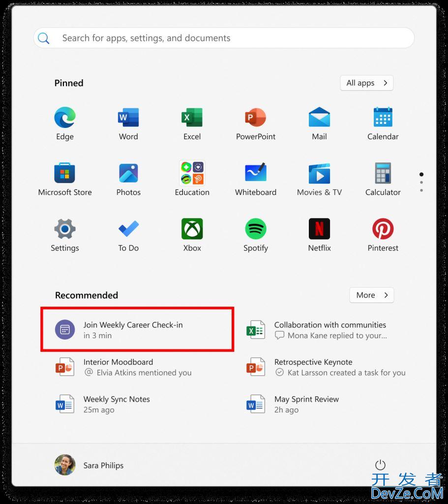The width and height of the screenshot is (448, 504).
Task: Go to third pinned page dot
Action: [421, 190]
